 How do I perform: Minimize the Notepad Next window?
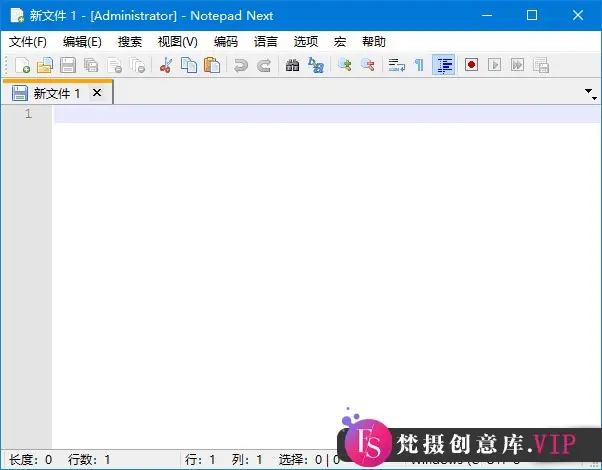(487, 15)
